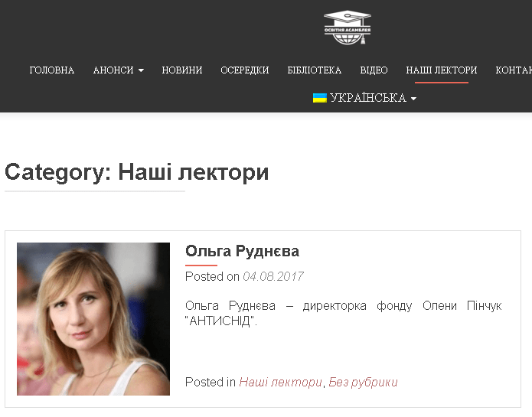Follow the Наші лектори category link
The height and width of the screenshot is (417, 532).
[280, 382]
